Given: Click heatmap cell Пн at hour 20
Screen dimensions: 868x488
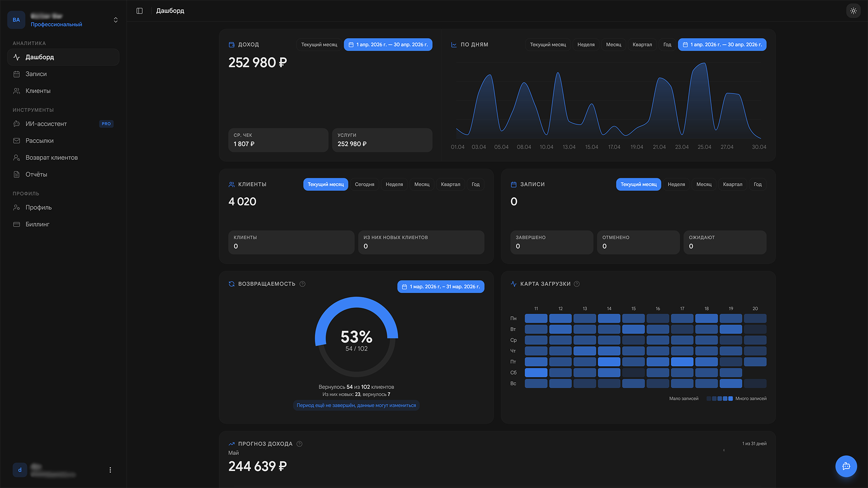Looking at the screenshot, I should 755,319.
